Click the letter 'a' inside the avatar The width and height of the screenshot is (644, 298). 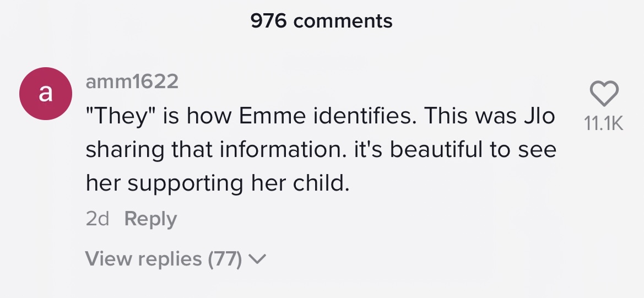tap(45, 94)
